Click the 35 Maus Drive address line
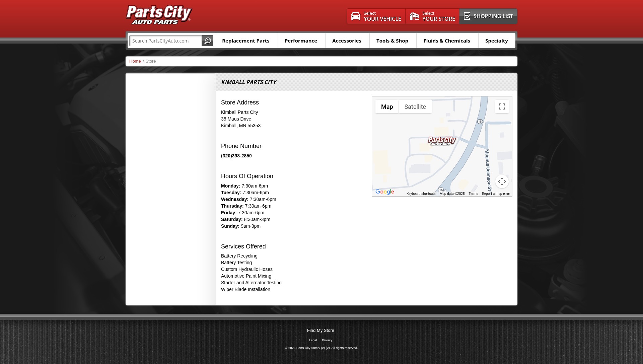 (x=236, y=119)
